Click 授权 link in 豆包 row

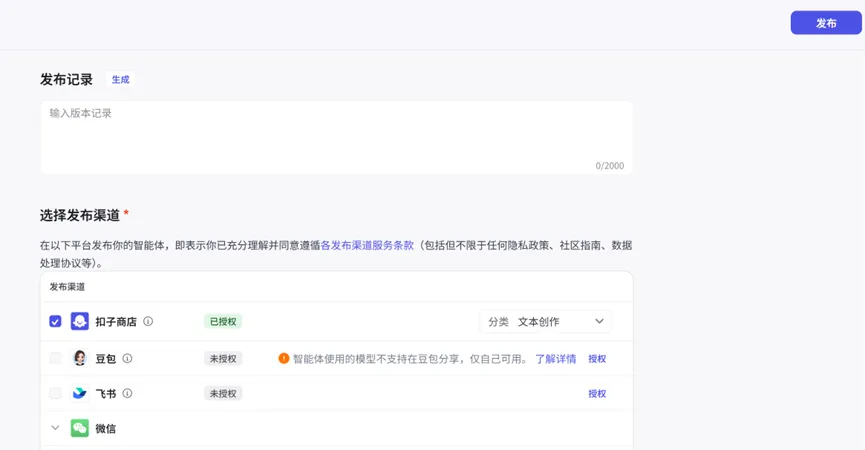(597, 359)
